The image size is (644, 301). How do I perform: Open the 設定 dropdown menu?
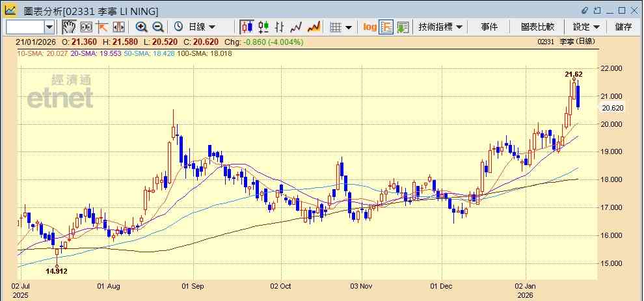[586, 27]
